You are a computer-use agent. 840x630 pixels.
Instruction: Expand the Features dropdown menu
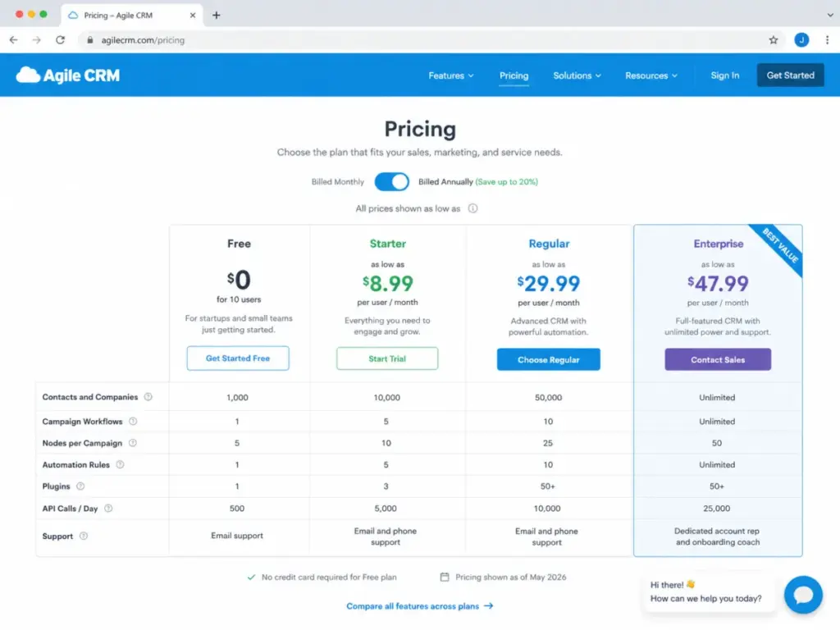coord(451,75)
